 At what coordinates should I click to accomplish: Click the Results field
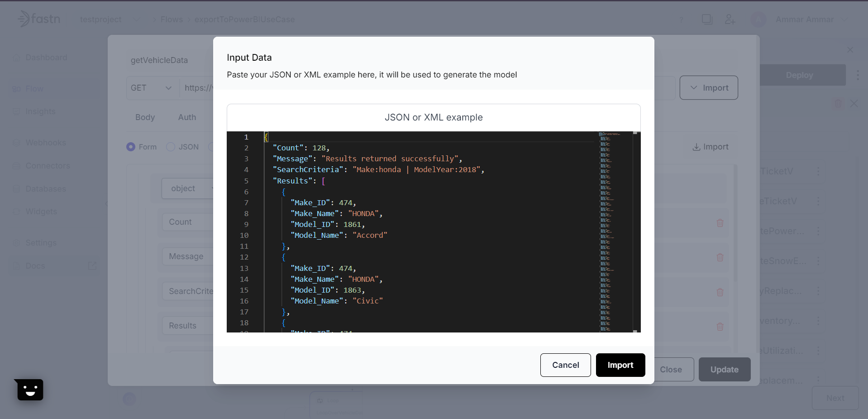187,326
